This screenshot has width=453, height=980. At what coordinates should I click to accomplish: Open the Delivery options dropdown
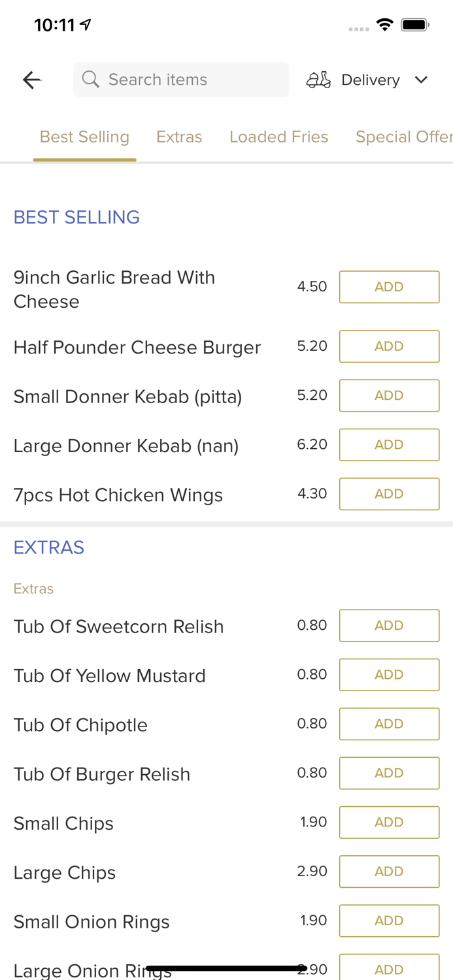click(369, 79)
